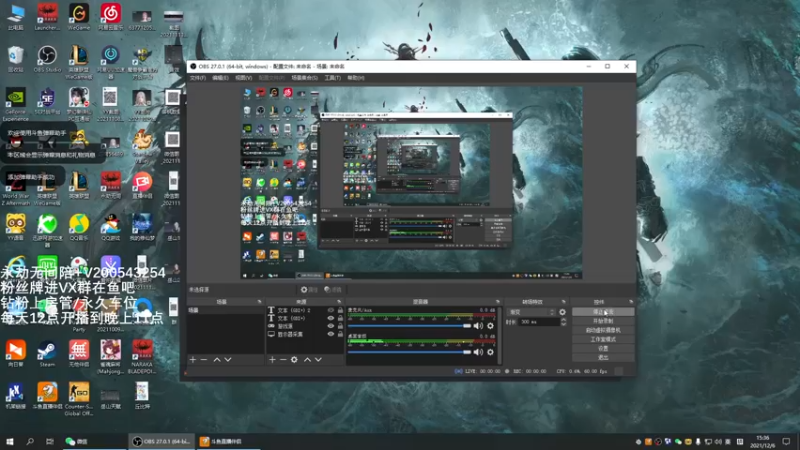The width and height of the screenshot is (800, 450).
Task: Hide the 游戏源 source via eye icon
Action: (x=331, y=326)
